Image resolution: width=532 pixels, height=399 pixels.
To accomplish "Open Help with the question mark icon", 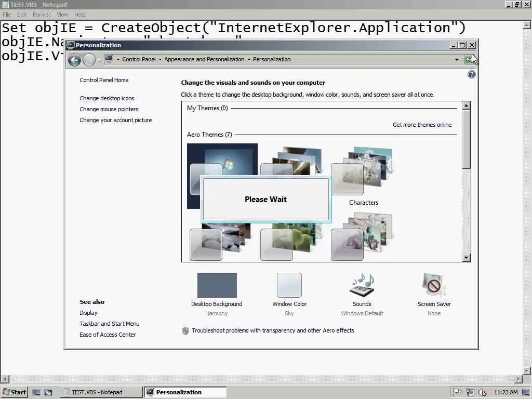I will click(471, 74).
